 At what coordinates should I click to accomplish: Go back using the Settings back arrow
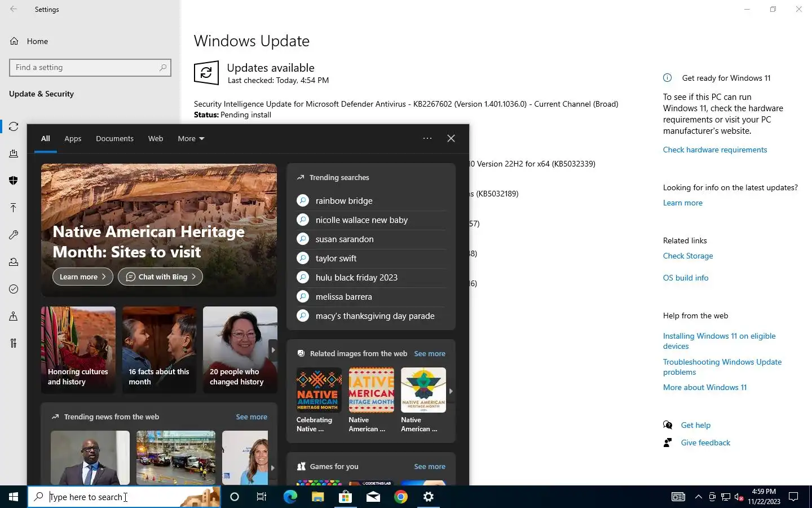14,9
